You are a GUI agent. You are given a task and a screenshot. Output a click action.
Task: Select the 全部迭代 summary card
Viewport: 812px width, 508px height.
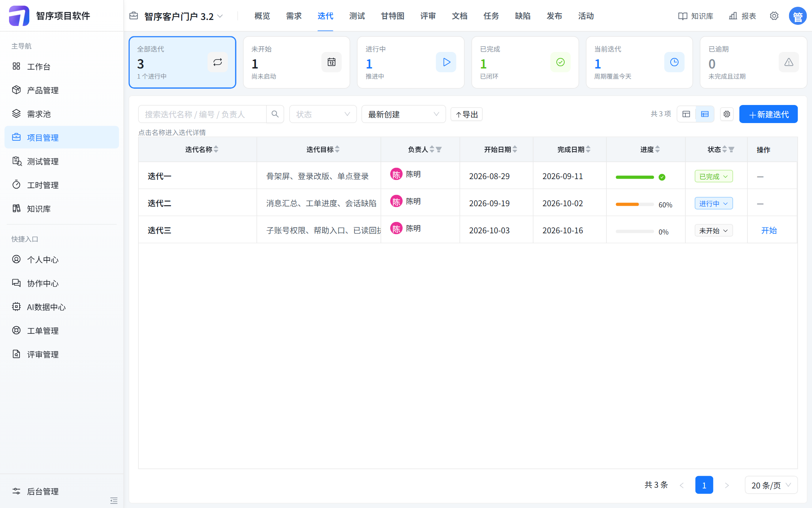[x=182, y=62]
